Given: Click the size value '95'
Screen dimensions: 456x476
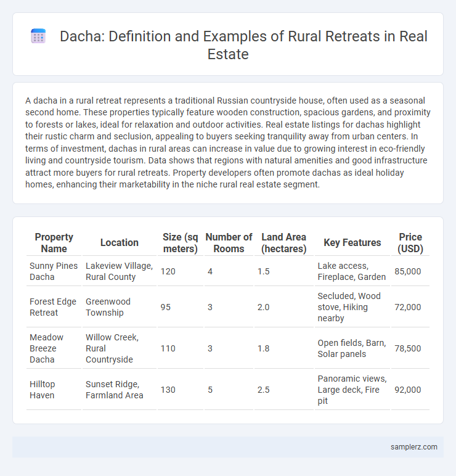Looking at the screenshot, I should pos(166,307).
